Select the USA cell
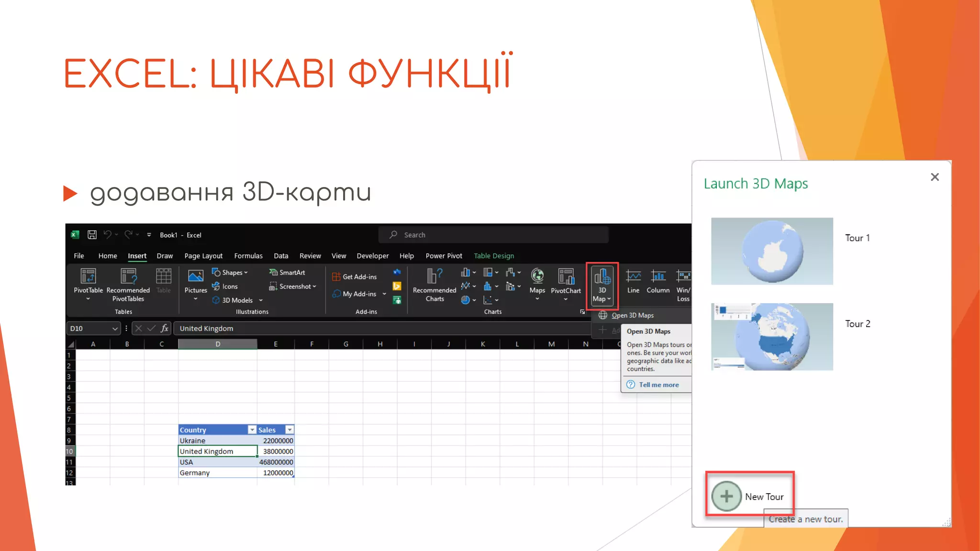980x551 pixels. pyautogui.click(x=217, y=462)
